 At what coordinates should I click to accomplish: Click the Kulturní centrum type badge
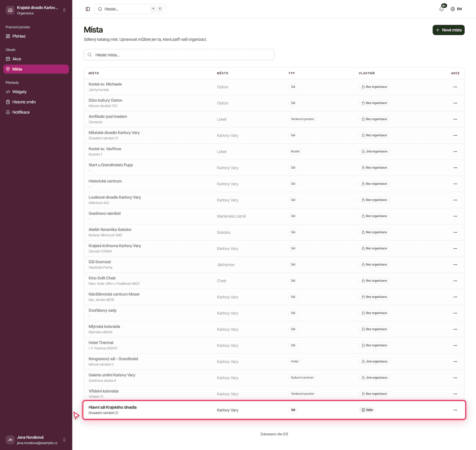302,378
